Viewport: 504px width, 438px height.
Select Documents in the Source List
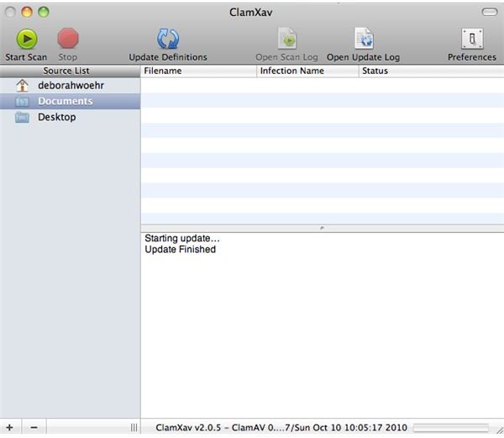pos(70,101)
